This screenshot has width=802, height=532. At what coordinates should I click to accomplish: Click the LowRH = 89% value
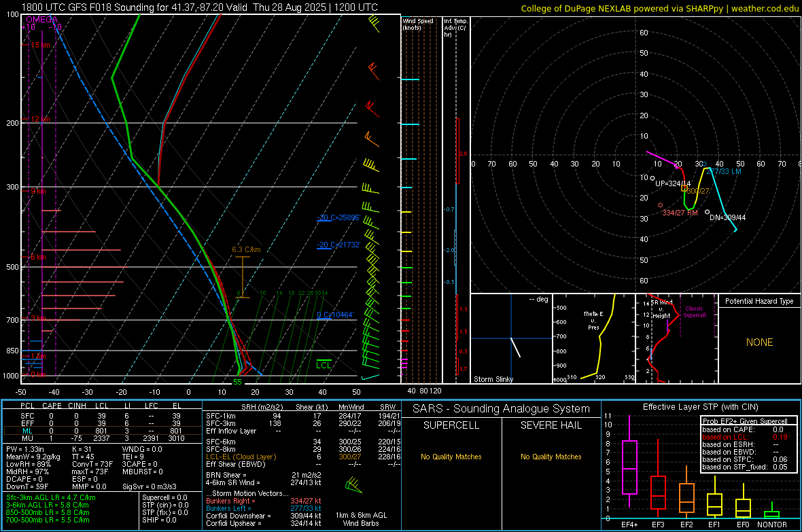(29, 464)
